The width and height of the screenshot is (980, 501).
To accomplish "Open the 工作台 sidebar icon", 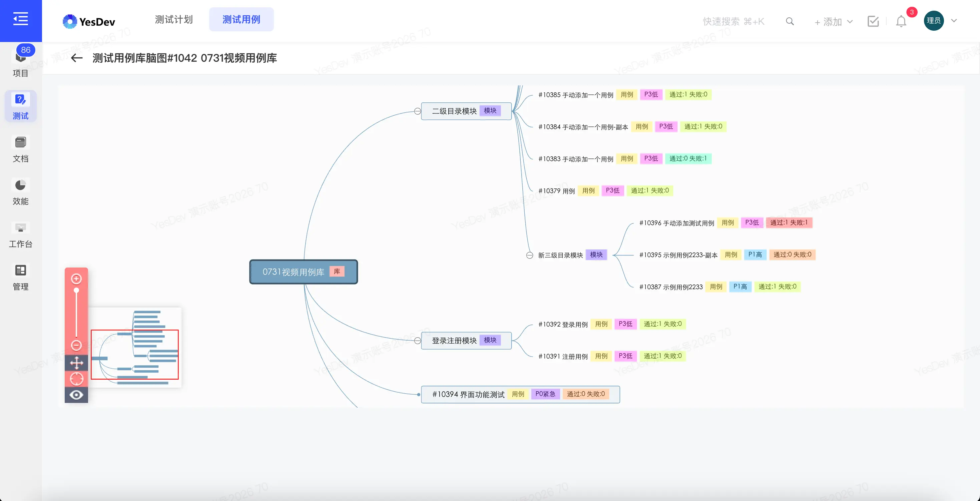I will click(x=21, y=235).
